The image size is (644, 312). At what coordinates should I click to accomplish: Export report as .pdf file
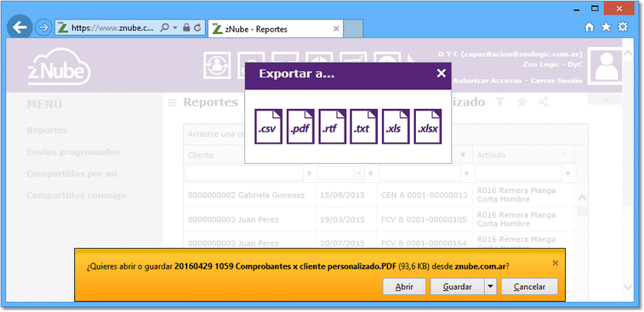300,127
